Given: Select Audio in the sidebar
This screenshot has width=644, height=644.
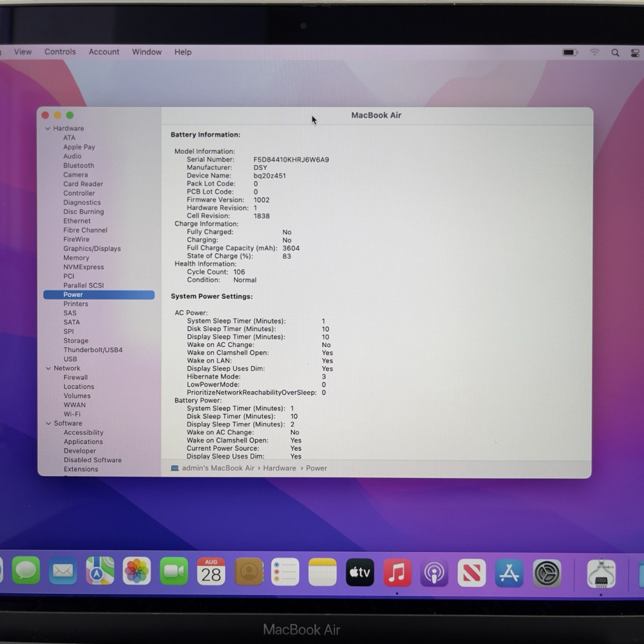Looking at the screenshot, I should point(72,156).
